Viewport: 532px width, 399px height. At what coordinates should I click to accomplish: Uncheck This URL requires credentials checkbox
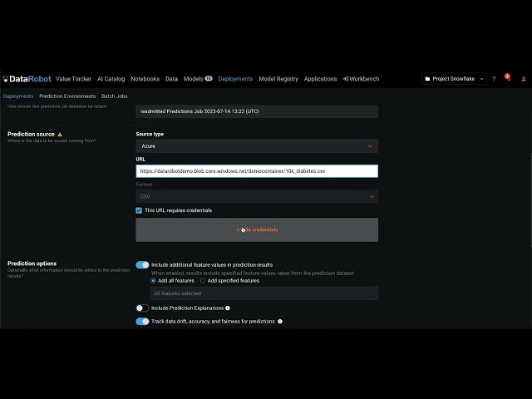coord(140,210)
